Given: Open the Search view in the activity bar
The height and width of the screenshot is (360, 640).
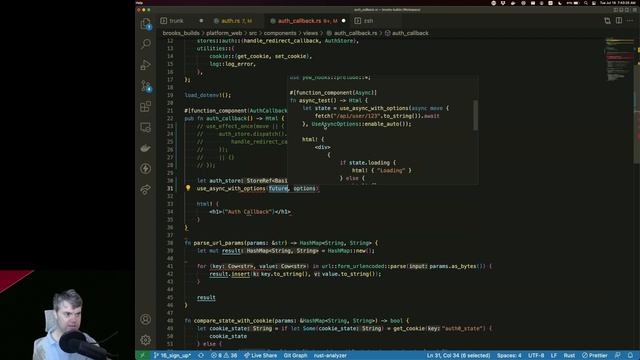Looking at the screenshot, I should pyautogui.click(x=146, y=44).
